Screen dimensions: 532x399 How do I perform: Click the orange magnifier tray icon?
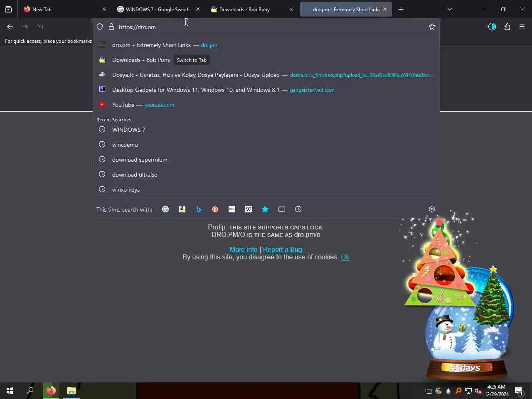click(458, 391)
